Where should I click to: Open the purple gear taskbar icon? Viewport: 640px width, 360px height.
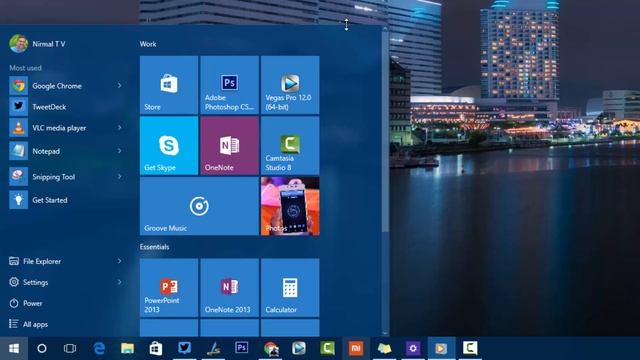tap(413, 348)
